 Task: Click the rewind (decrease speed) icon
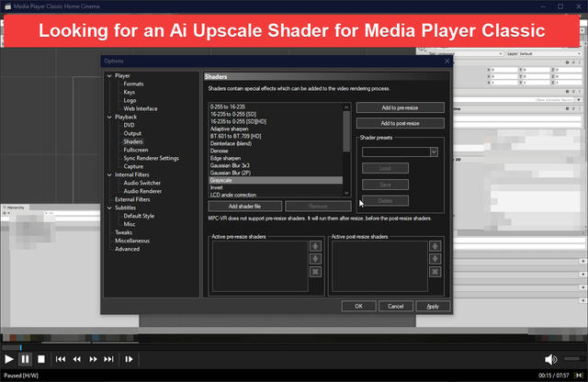click(x=77, y=359)
